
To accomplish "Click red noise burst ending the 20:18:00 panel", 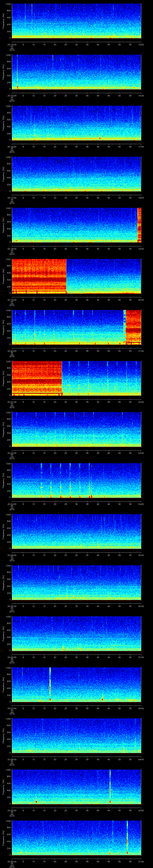I will point(139,225).
